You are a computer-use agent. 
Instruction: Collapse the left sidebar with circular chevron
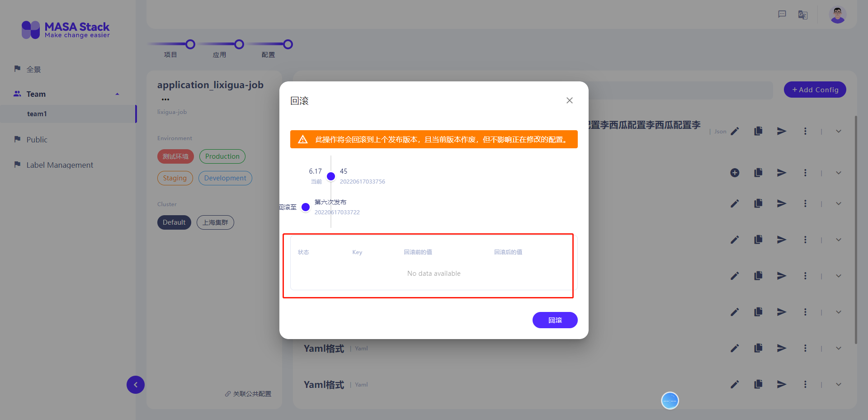pyautogui.click(x=135, y=385)
